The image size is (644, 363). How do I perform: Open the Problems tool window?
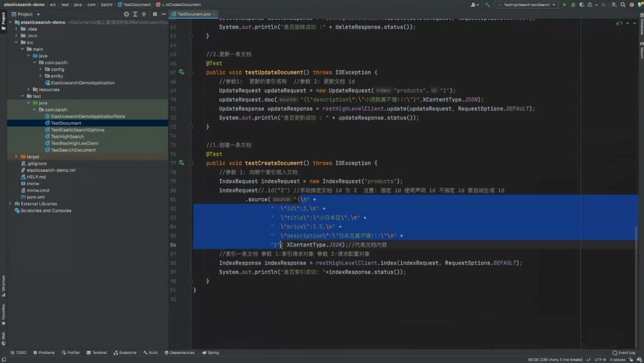coord(44,352)
